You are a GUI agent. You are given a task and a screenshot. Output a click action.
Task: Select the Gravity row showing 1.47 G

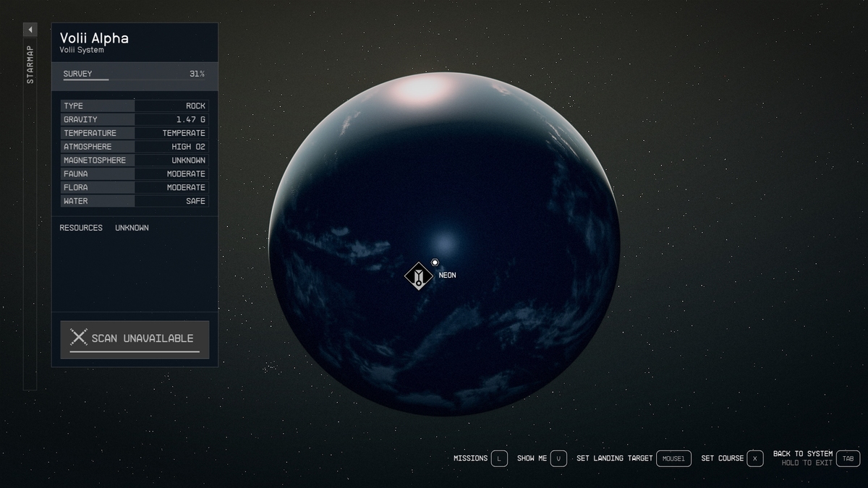(x=135, y=119)
